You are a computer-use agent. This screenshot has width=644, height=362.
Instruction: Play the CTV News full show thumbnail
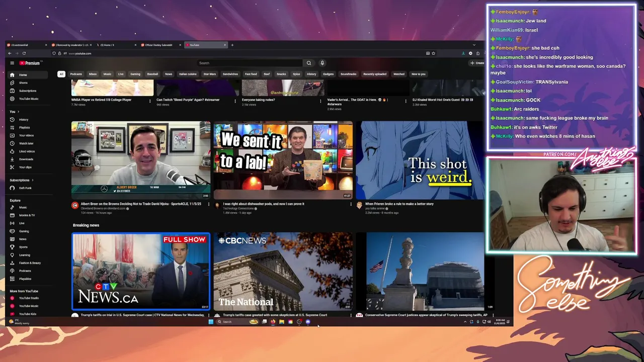coord(141,271)
